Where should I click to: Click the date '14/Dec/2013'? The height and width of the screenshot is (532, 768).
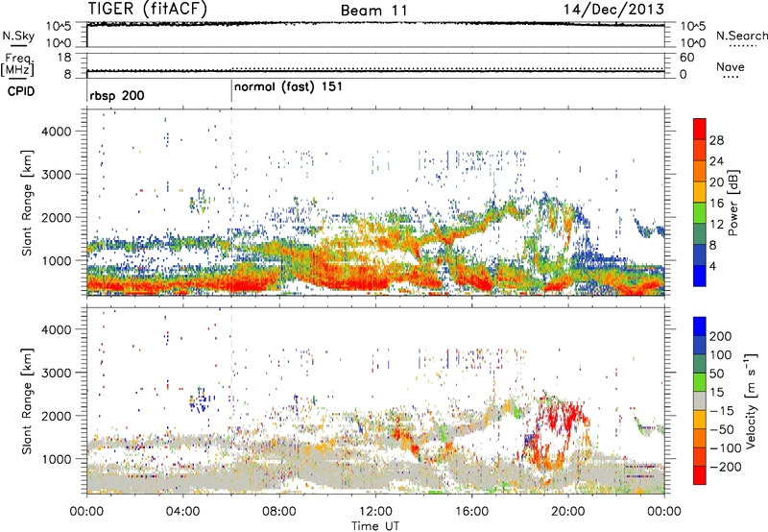[x=613, y=9]
